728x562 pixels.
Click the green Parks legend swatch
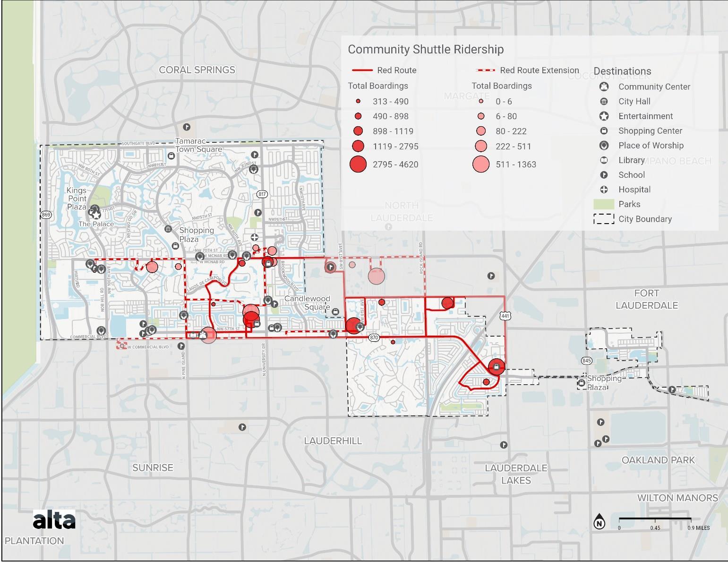pyautogui.click(x=604, y=204)
